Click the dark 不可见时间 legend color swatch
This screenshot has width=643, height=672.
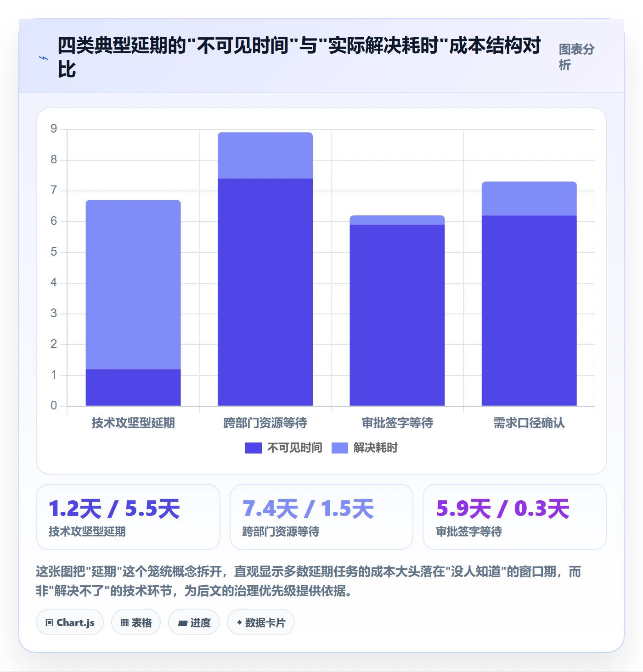click(x=254, y=448)
